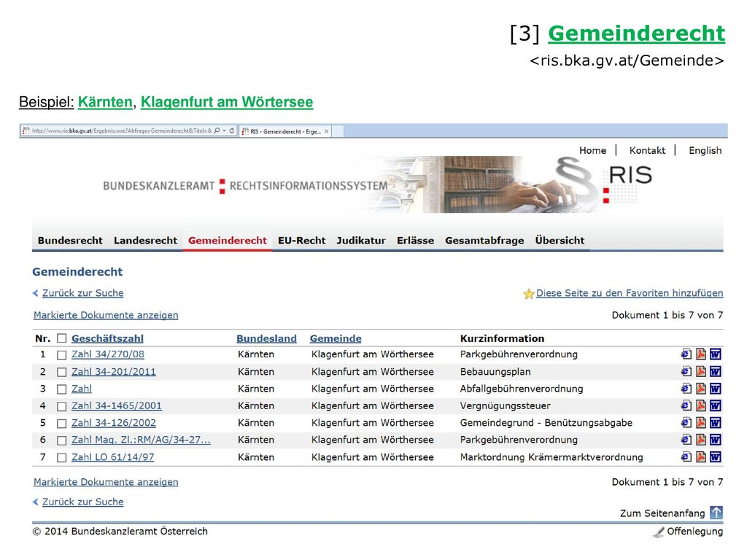Open HTML version of Bebauungsplan document
The width and height of the screenshot is (747, 560).
click(x=686, y=371)
